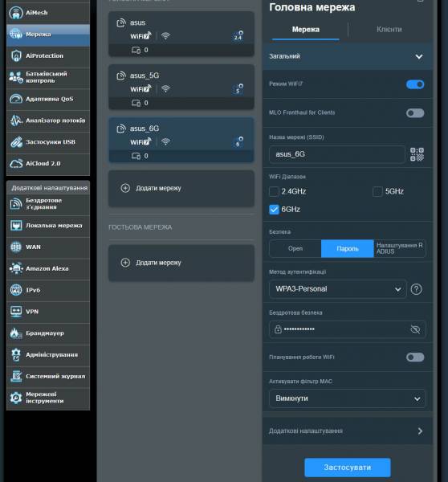
Task: Click the Amazon Alexa icon
Action: pos(16,268)
